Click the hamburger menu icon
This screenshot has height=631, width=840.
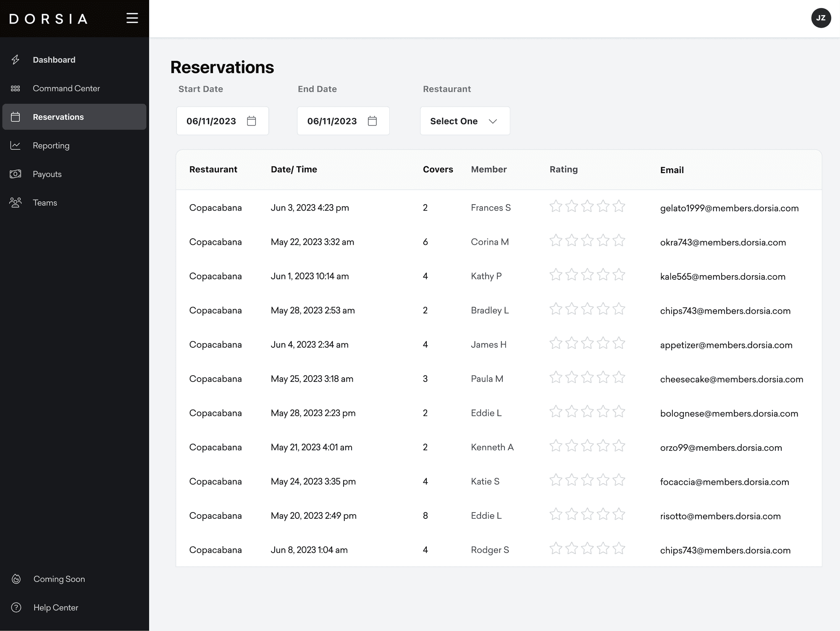click(x=132, y=18)
